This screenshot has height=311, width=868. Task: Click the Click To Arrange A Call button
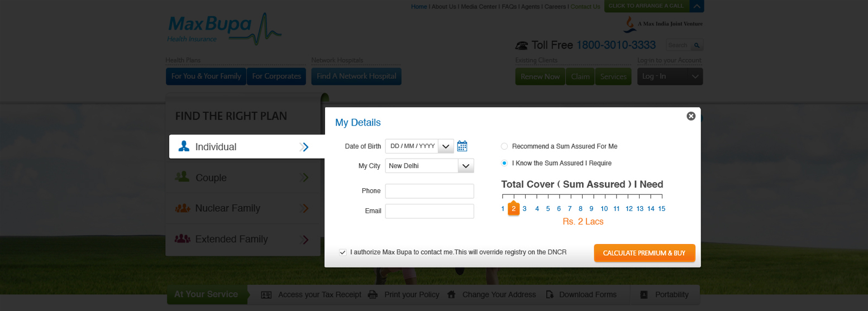(x=646, y=6)
